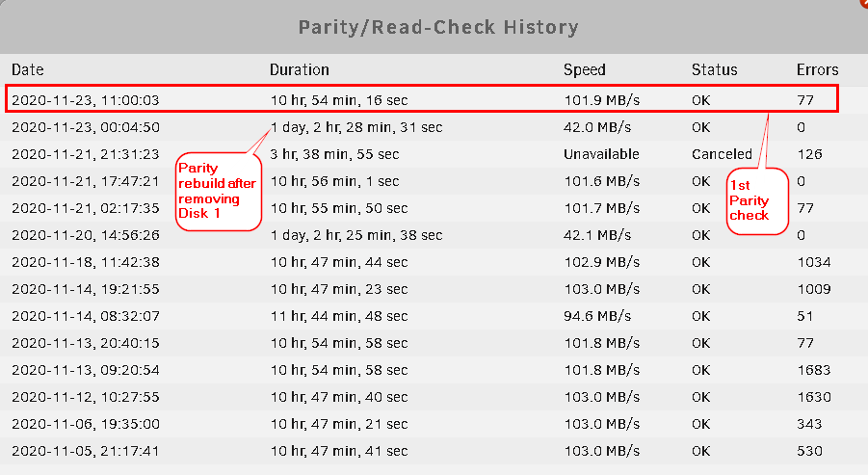
Task: Click error count 1034
Action: pyautogui.click(x=814, y=262)
